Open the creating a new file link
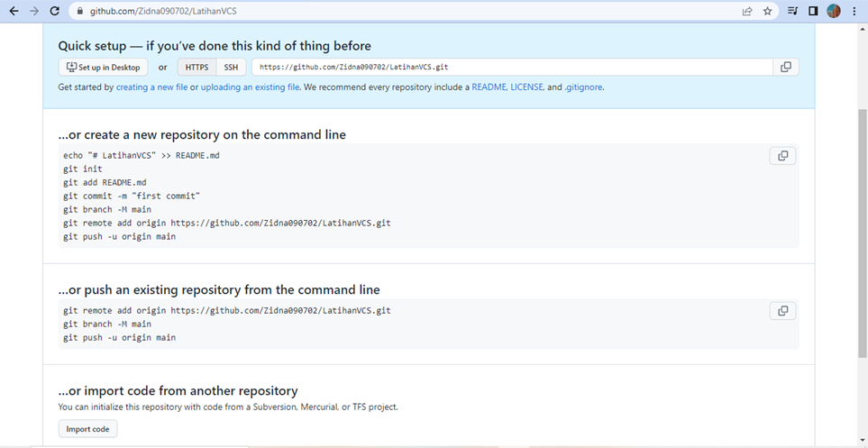 pos(151,87)
